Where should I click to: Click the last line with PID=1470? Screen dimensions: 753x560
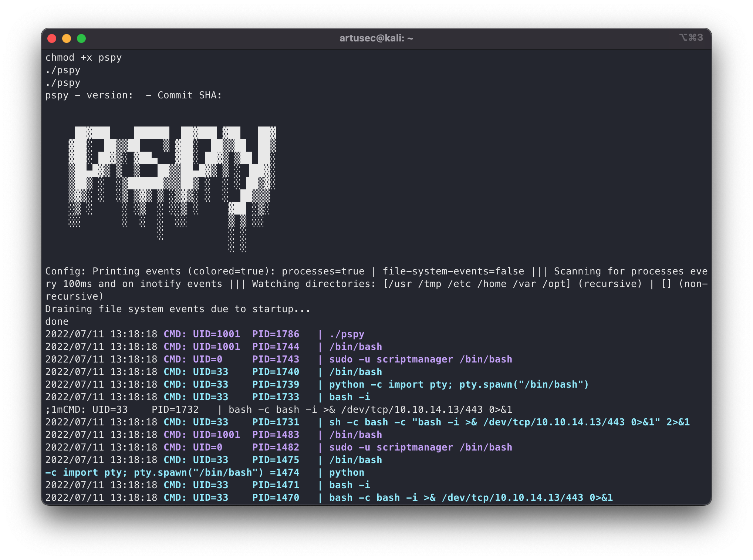[x=470, y=498]
